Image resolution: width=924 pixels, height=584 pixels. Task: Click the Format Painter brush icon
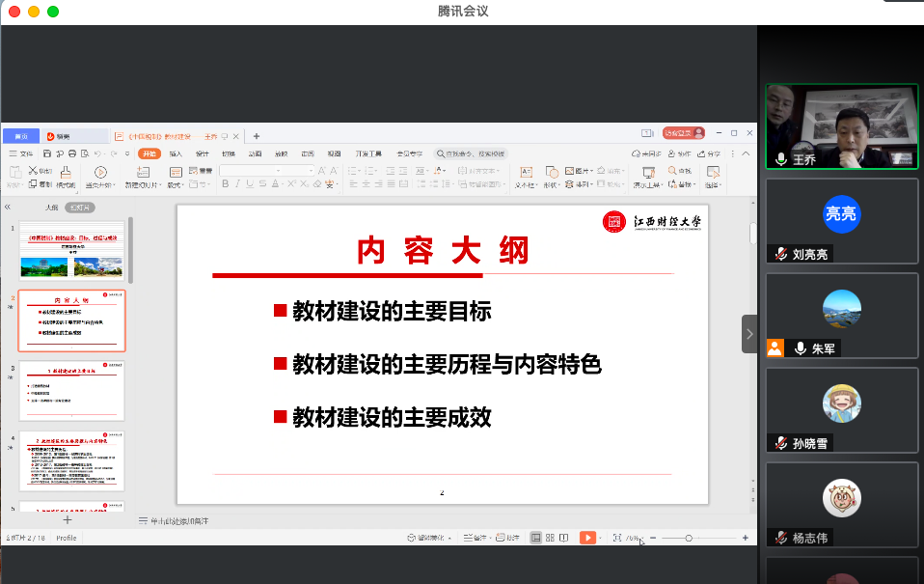65,172
